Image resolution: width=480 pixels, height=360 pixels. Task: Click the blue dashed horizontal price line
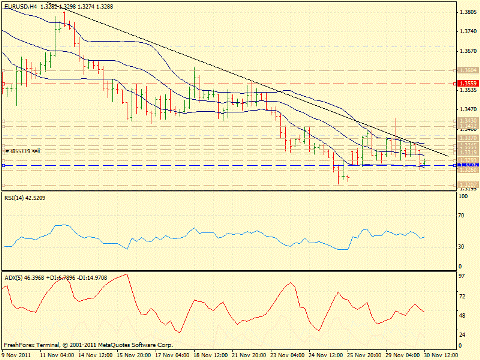click(229, 165)
